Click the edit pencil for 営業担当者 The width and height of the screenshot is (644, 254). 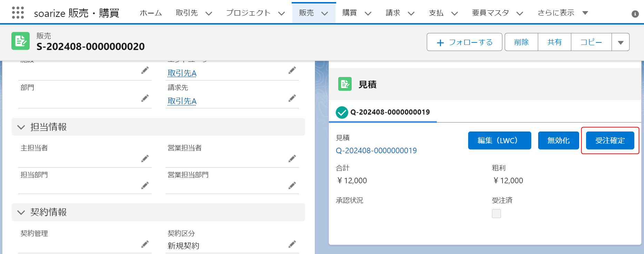(292, 158)
